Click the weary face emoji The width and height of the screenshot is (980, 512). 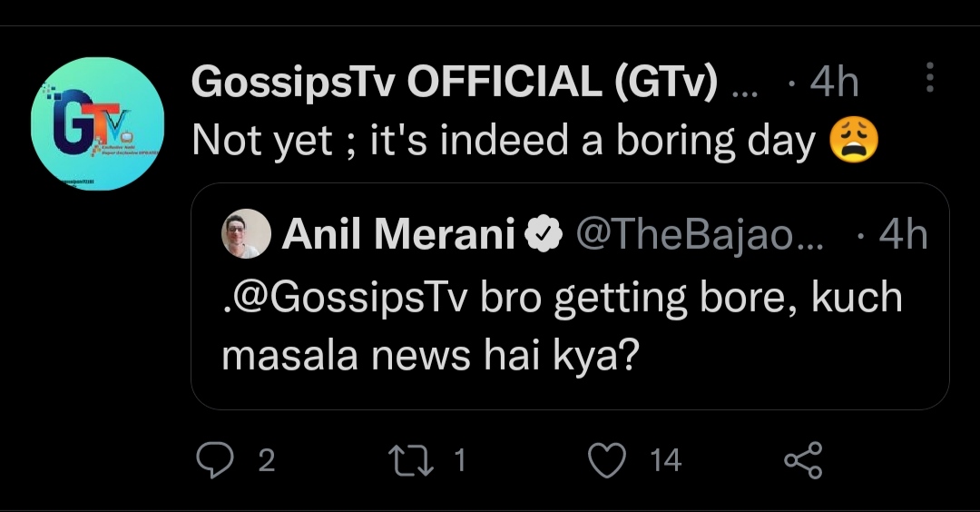[x=855, y=142]
